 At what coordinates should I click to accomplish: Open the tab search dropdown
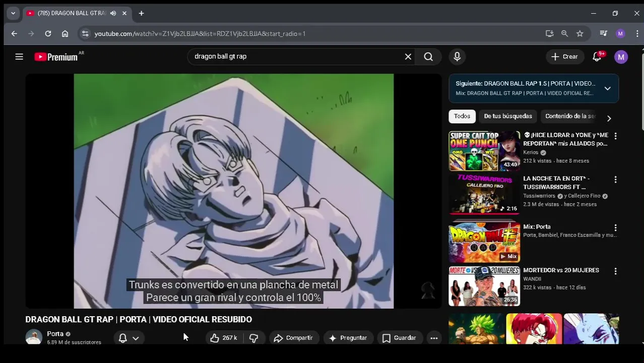point(13,14)
